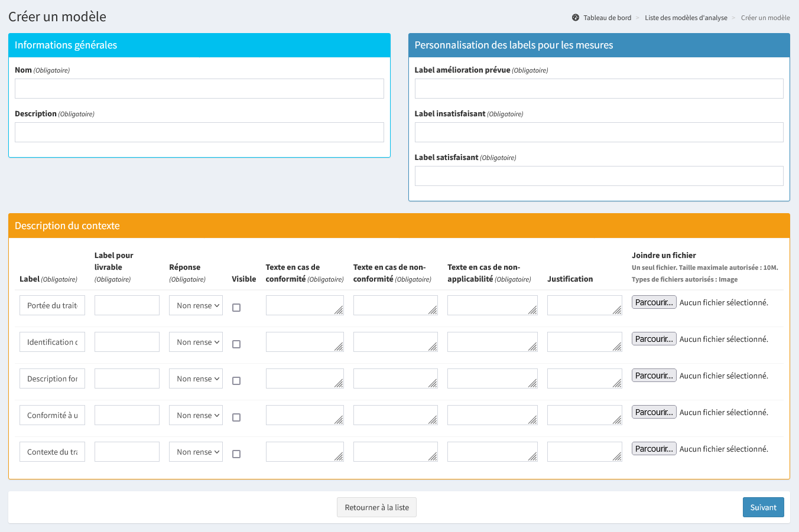Viewport: 799px width, 532px height.
Task: Click Retourner à la liste button
Action: click(376, 507)
